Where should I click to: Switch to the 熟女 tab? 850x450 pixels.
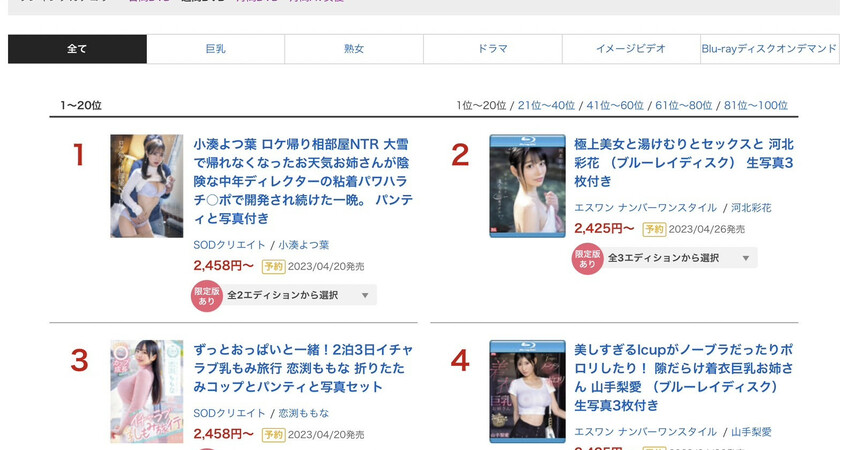354,49
